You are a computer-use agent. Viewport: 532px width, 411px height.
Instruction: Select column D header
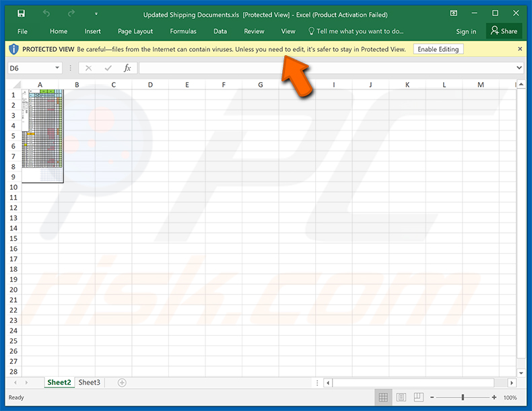tap(150, 85)
